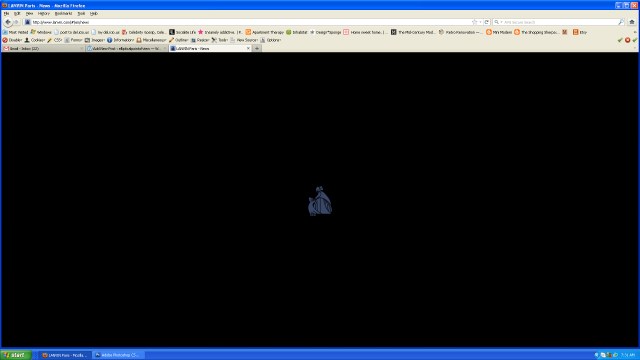Viewport: 640px width, 360px height.
Task: Click the AVG Secure Search field
Action: (559, 22)
